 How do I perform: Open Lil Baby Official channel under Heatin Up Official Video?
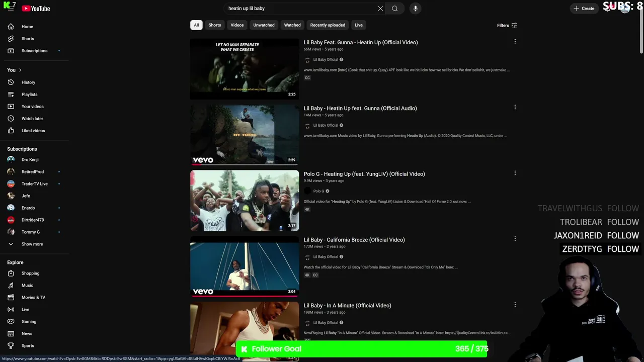326,60
